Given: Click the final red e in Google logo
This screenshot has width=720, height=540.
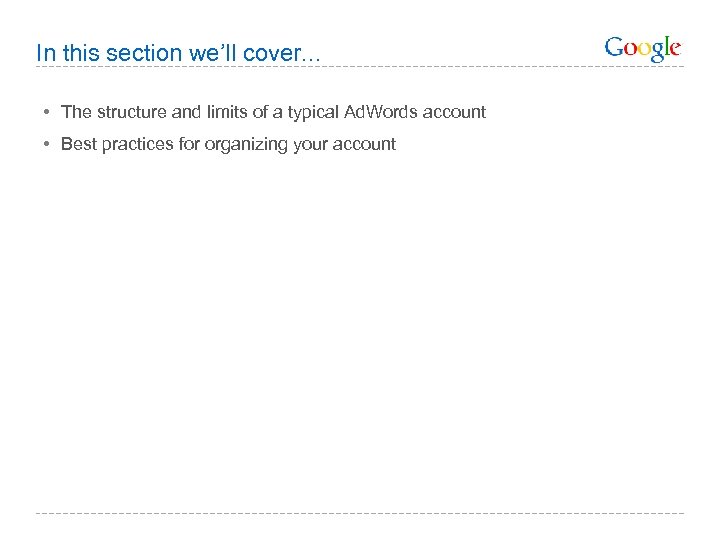Looking at the screenshot, I should pos(675,49).
